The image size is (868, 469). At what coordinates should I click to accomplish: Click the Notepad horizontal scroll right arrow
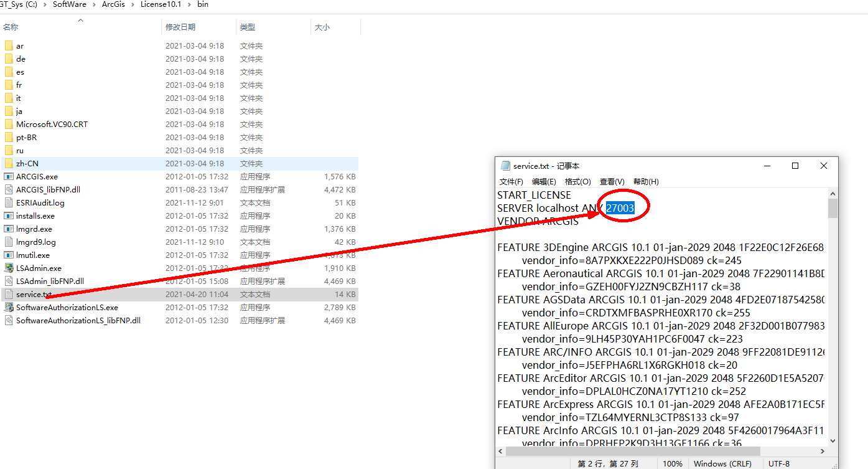(823, 452)
